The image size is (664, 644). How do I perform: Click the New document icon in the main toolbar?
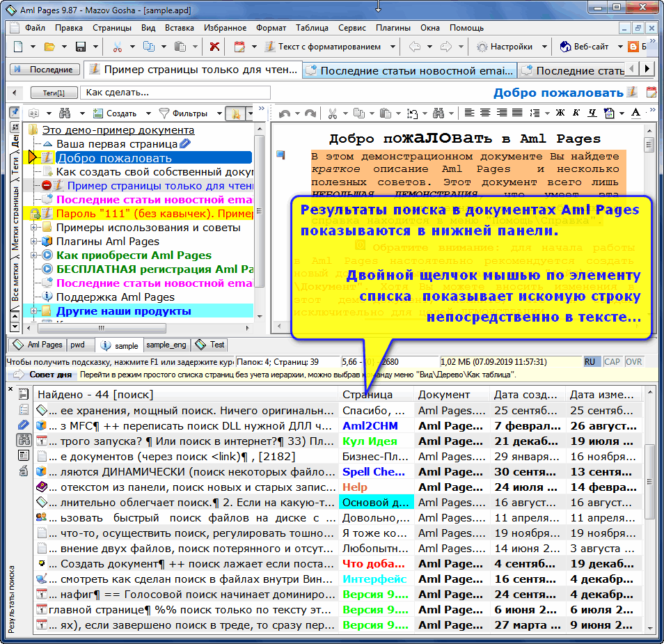point(18,47)
